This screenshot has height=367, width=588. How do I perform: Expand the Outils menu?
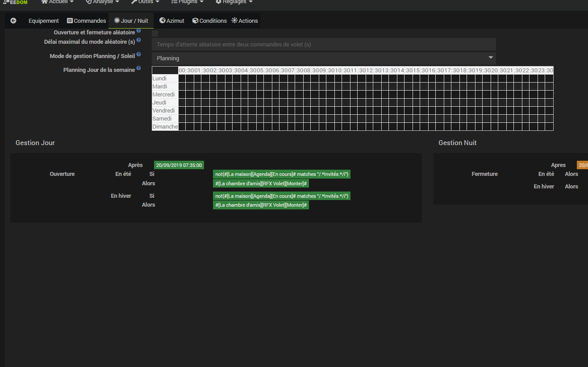pyautogui.click(x=145, y=2)
